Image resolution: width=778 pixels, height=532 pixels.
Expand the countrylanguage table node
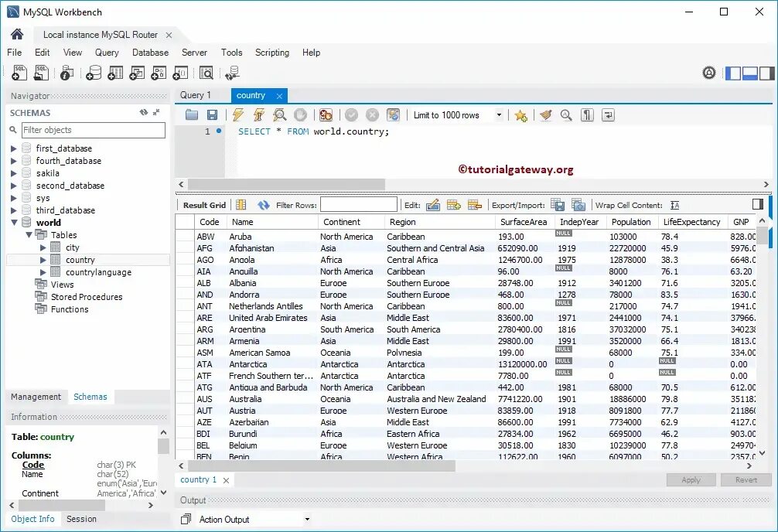(43, 272)
